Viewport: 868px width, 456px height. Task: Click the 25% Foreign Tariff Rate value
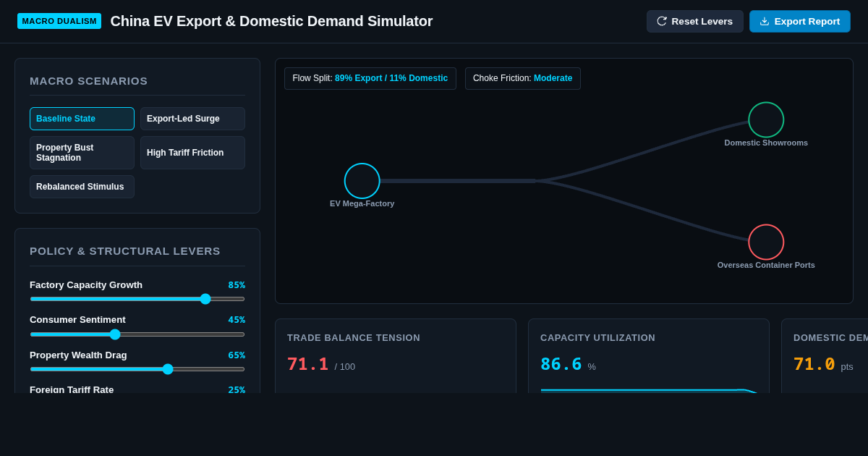click(237, 389)
